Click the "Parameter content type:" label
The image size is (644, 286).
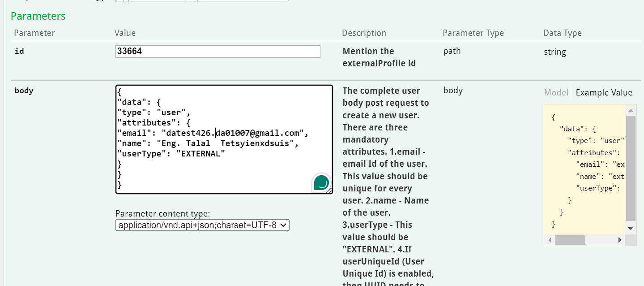162,213
